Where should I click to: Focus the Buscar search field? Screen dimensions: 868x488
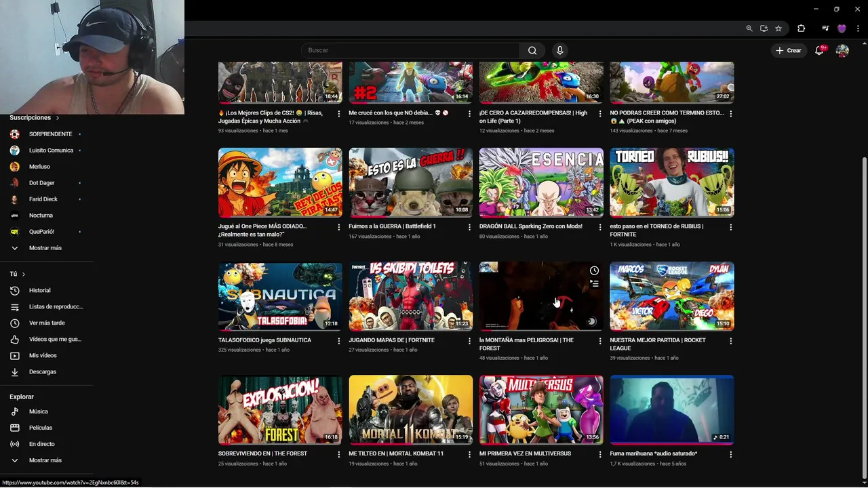point(410,50)
